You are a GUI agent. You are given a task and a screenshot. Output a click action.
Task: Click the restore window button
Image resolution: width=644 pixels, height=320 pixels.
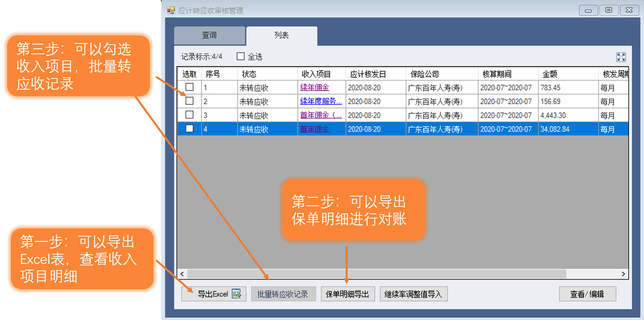click(x=609, y=10)
